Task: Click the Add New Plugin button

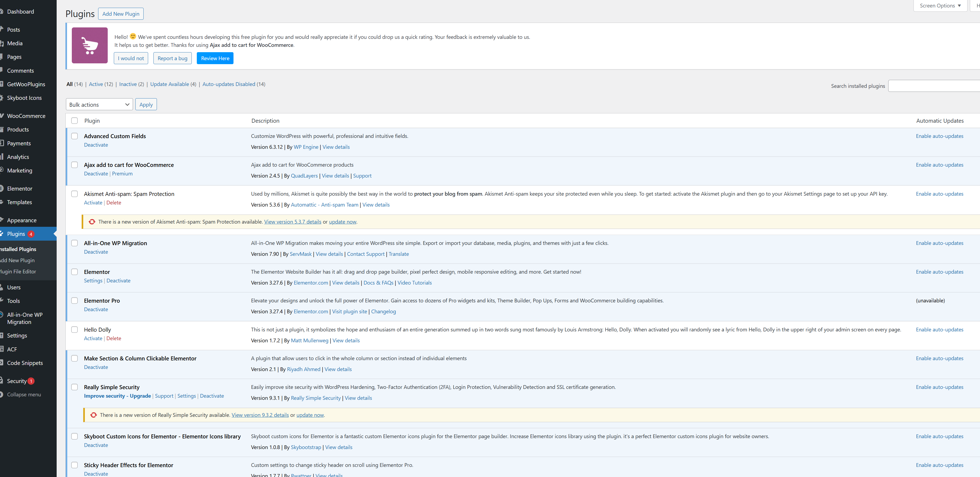Action: pyautogui.click(x=120, y=14)
